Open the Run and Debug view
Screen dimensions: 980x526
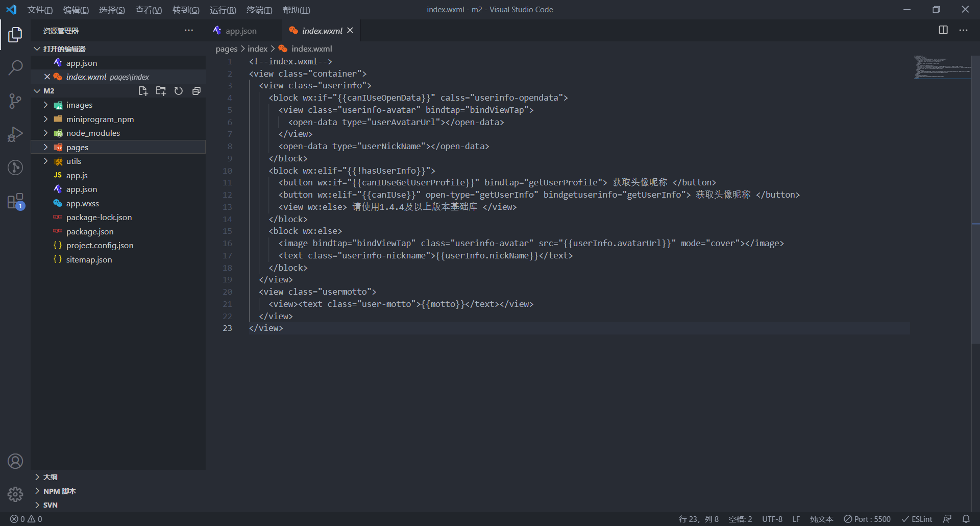tap(15, 134)
